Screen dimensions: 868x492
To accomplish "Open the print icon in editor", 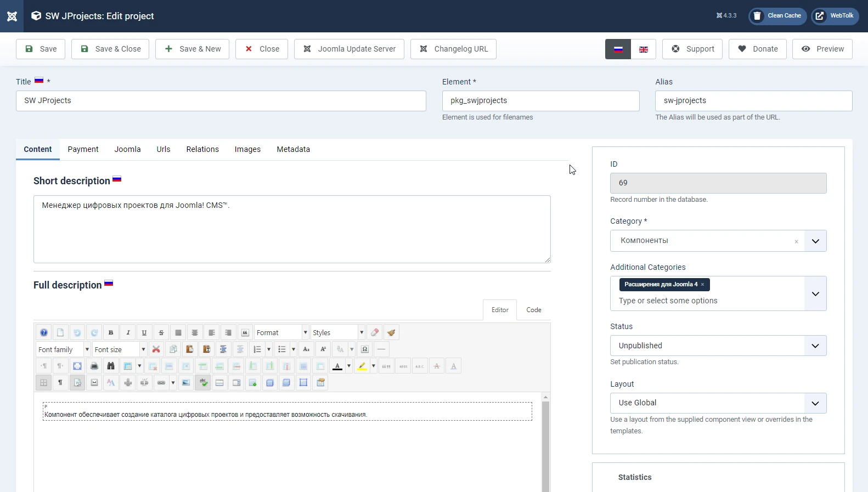I will pos(94,366).
